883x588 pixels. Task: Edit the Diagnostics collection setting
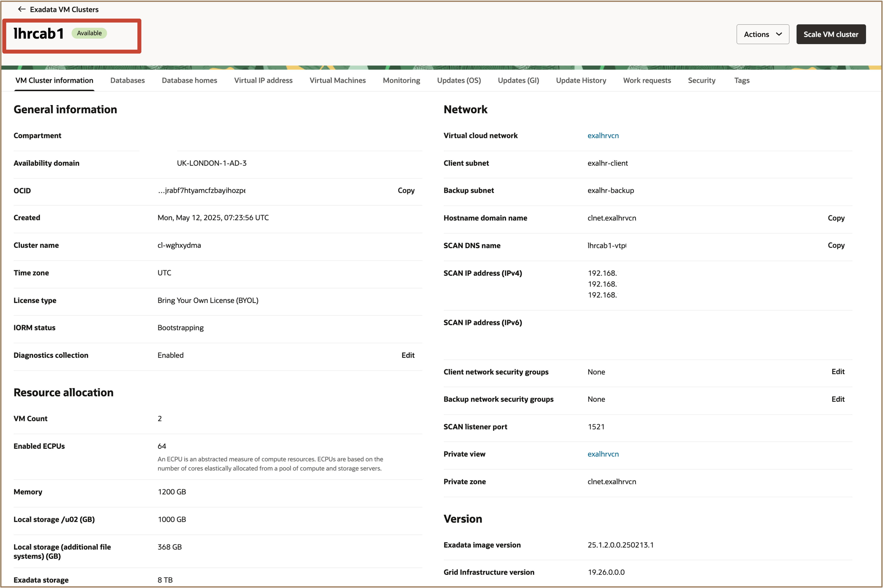coord(408,355)
